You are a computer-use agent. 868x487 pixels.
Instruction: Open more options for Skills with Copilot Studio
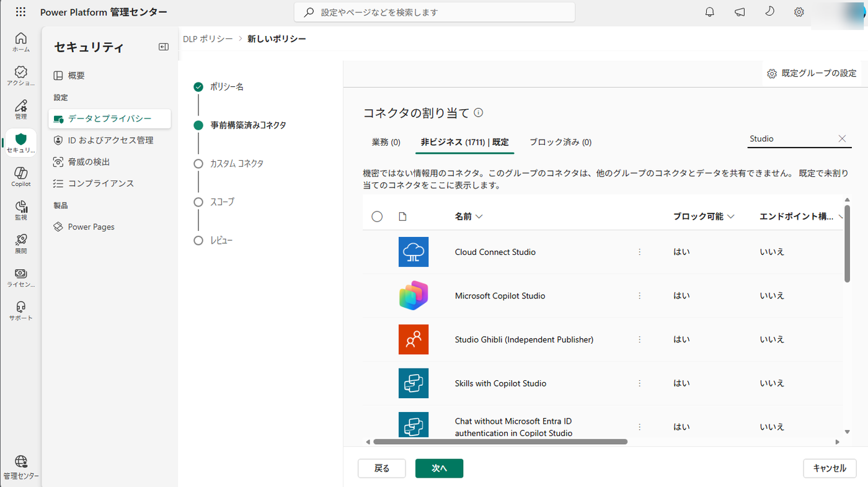(639, 383)
